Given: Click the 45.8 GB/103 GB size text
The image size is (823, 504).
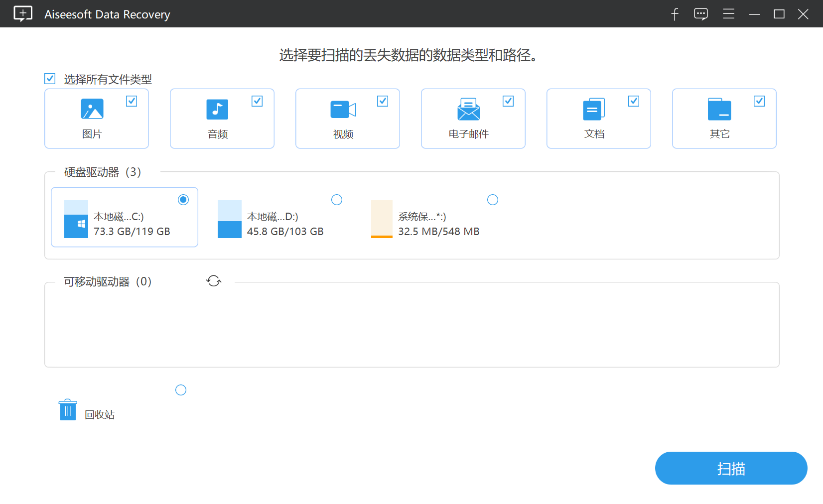Looking at the screenshot, I should (x=285, y=232).
